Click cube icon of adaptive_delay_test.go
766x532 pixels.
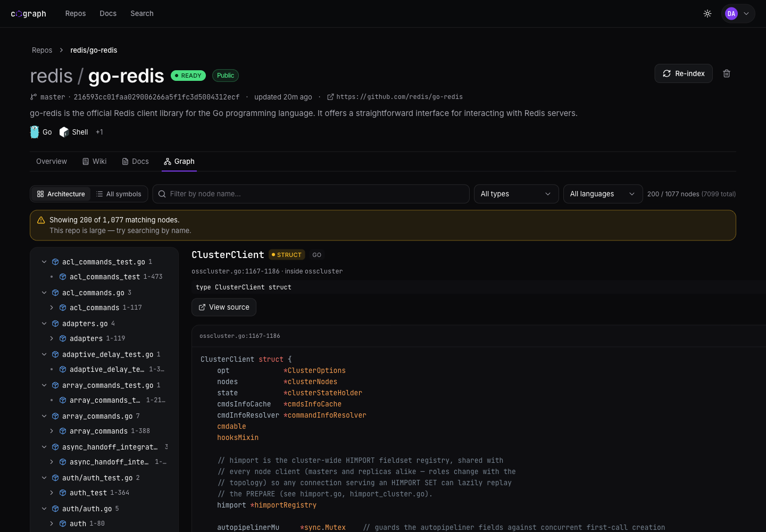coord(55,354)
